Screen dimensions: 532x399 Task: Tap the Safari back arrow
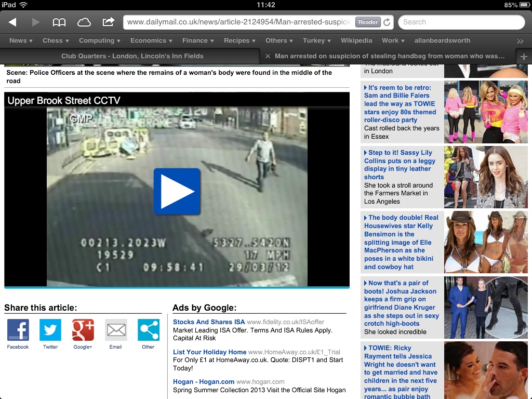12,22
